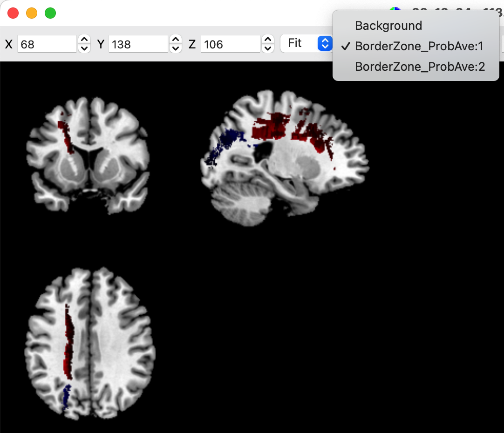Image resolution: width=504 pixels, height=433 pixels.
Task: Choose the checked BorderZone_ProbAve:1 layer
Action: point(419,46)
